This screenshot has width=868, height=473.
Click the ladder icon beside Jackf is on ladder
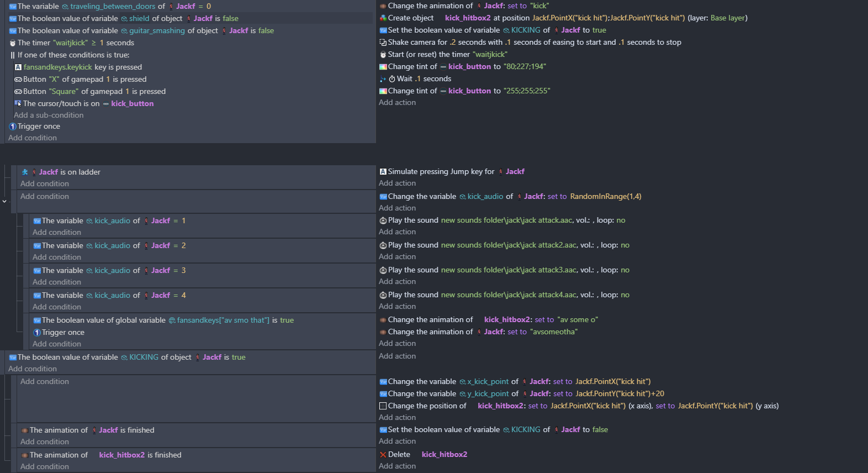(25, 172)
